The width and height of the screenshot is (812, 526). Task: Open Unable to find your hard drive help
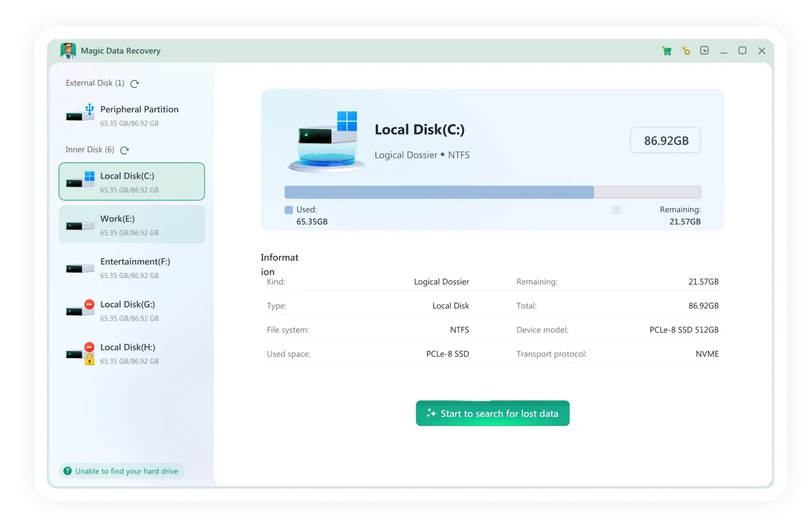(121, 471)
